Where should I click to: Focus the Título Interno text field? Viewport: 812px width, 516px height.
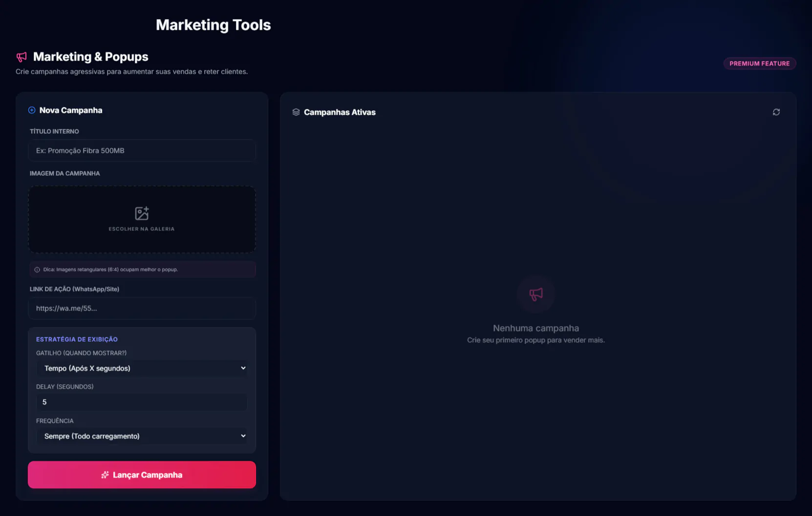pyautogui.click(x=142, y=151)
